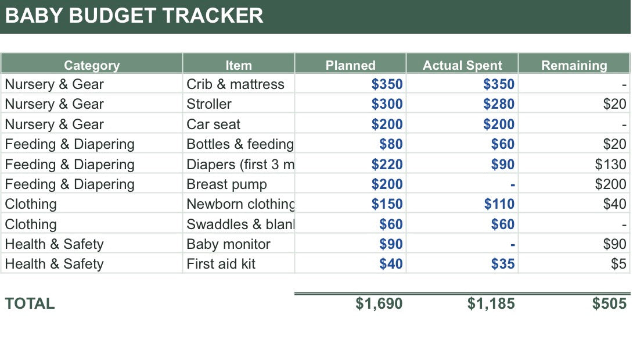Select the TOTAL remaining $505 cell
The height and width of the screenshot is (364, 644).
574,304
